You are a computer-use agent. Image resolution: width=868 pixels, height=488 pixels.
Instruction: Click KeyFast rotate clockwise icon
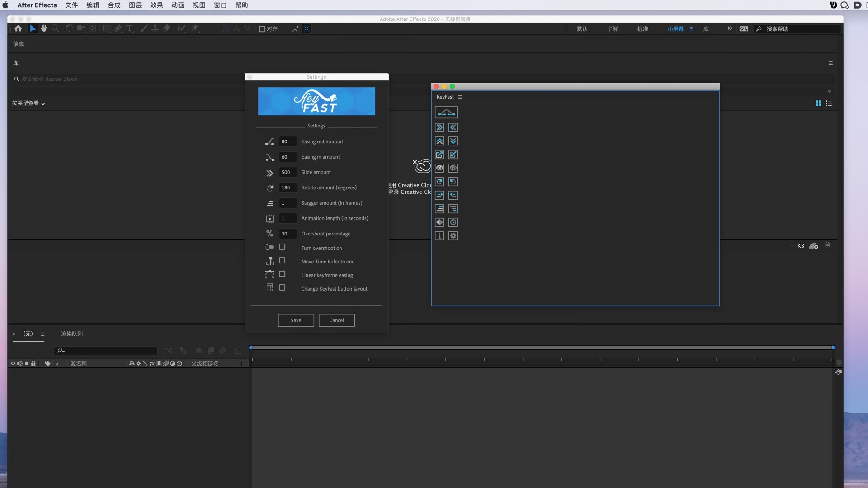point(439,182)
